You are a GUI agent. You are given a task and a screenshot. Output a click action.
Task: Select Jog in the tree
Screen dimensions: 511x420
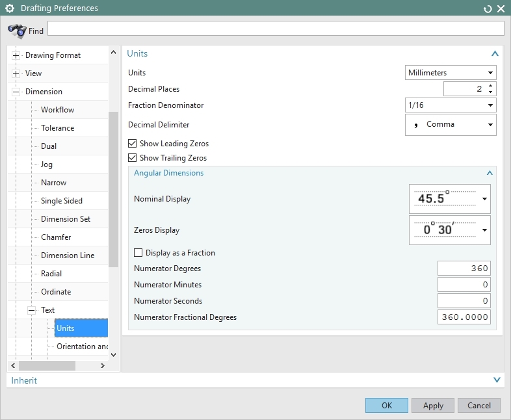(47, 164)
